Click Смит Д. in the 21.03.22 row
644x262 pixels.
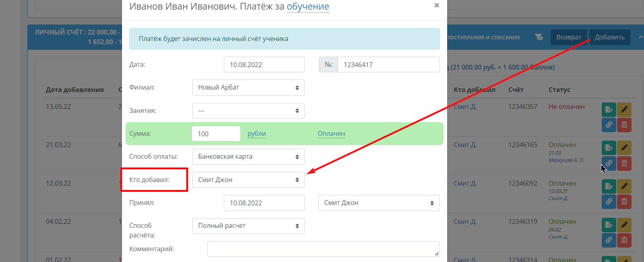tap(465, 145)
